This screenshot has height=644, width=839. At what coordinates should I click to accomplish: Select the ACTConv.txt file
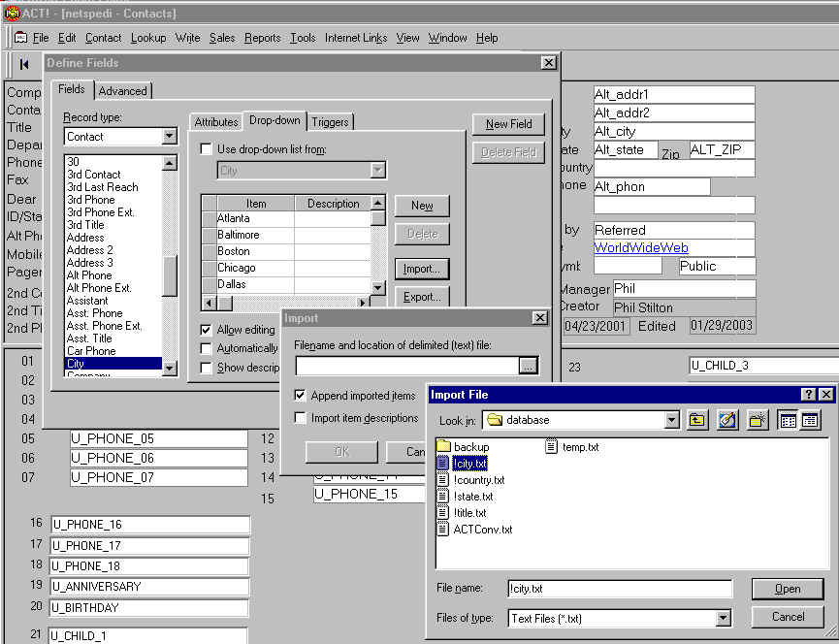pos(474,530)
